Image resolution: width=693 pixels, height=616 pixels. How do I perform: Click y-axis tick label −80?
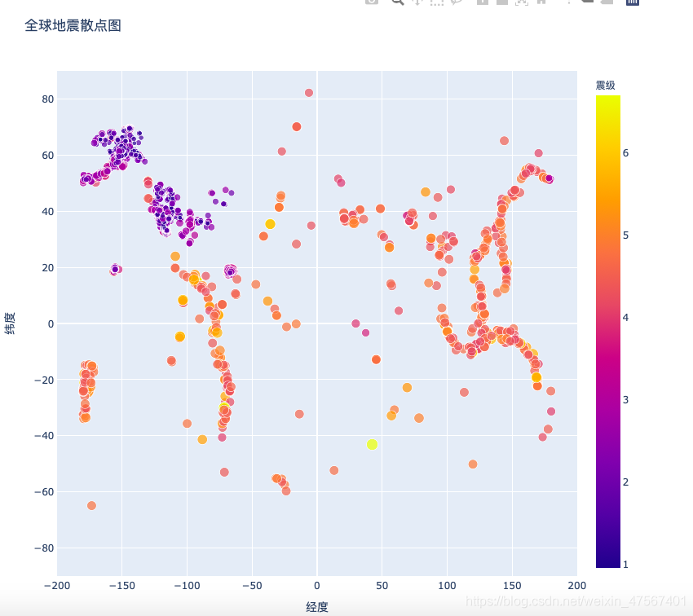(x=44, y=548)
